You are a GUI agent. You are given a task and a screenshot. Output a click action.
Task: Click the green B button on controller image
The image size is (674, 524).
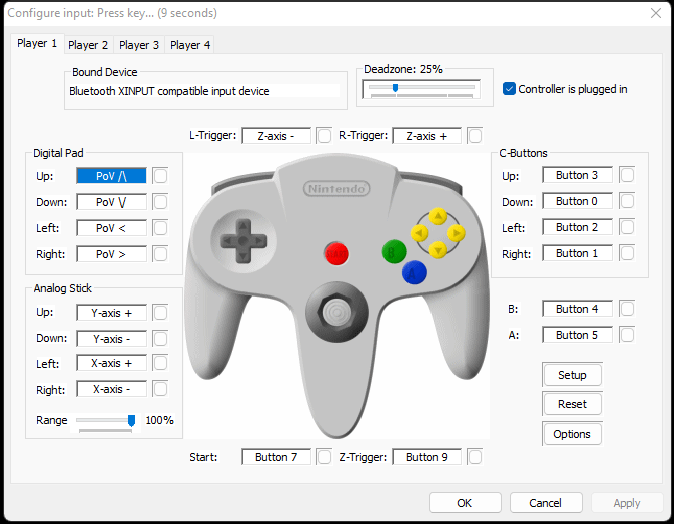[394, 251]
